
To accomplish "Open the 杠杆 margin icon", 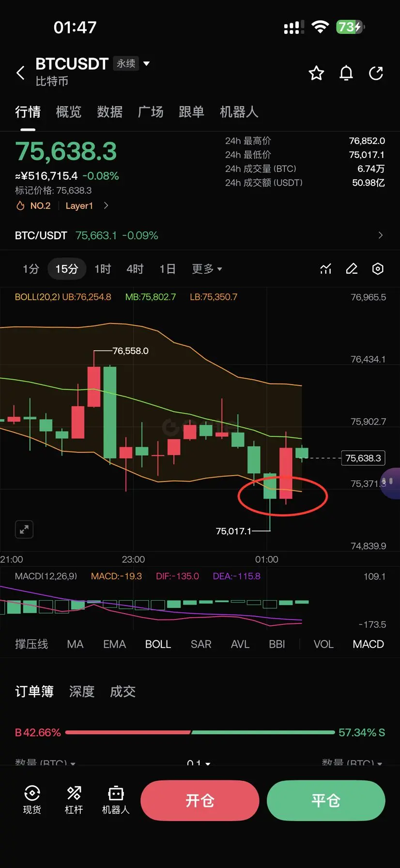I will coord(74,799).
